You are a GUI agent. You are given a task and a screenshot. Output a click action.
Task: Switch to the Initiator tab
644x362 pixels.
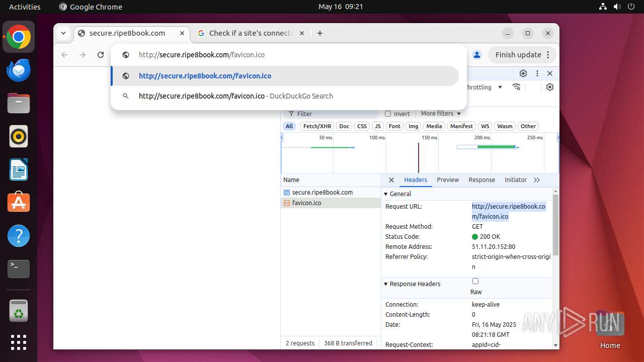pyautogui.click(x=516, y=180)
